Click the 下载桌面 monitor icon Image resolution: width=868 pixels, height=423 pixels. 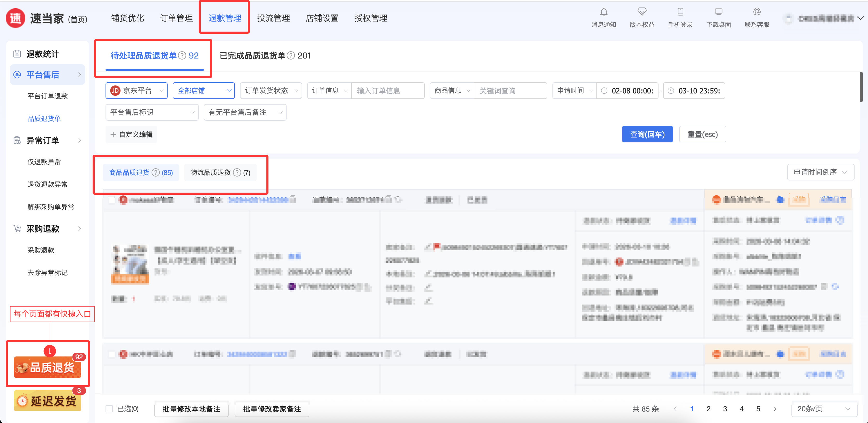[719, 12]
